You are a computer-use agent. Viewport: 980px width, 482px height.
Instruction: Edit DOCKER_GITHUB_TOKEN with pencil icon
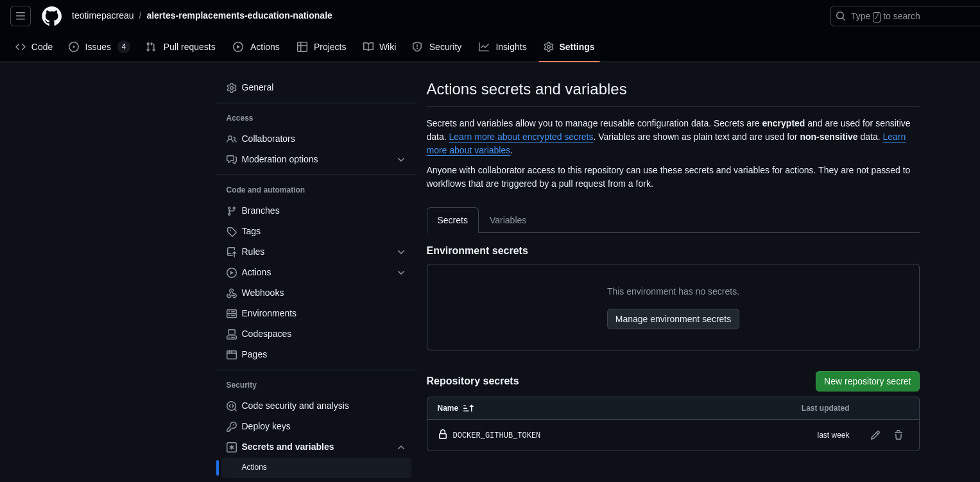[875, 435]
